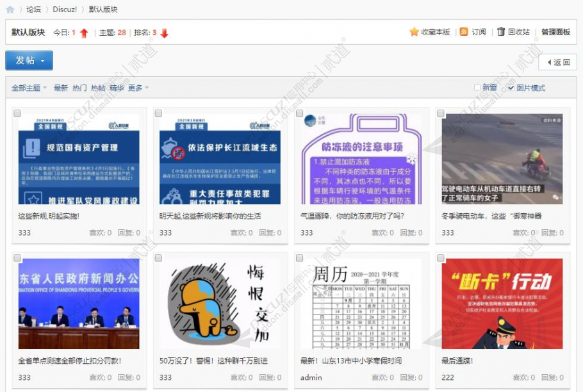Open thumbnail of electric scooter rider post

502,159
